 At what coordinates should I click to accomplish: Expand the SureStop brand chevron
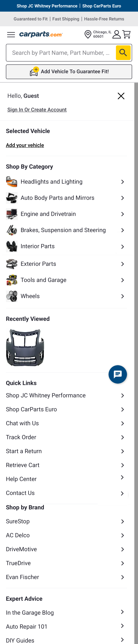point(123,521)
